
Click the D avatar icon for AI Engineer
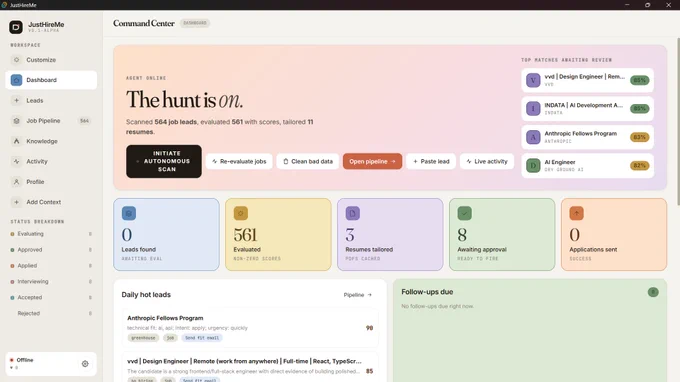point(533,166)
